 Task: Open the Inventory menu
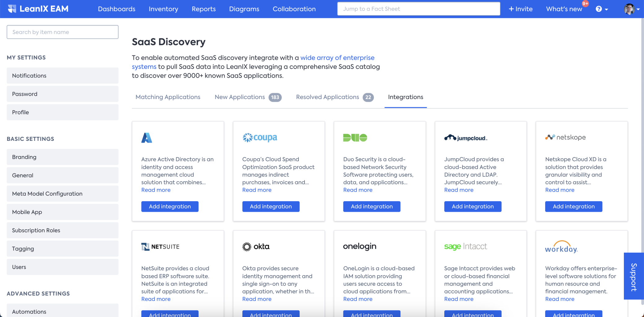pyautogui.click(x=163, y=9)
